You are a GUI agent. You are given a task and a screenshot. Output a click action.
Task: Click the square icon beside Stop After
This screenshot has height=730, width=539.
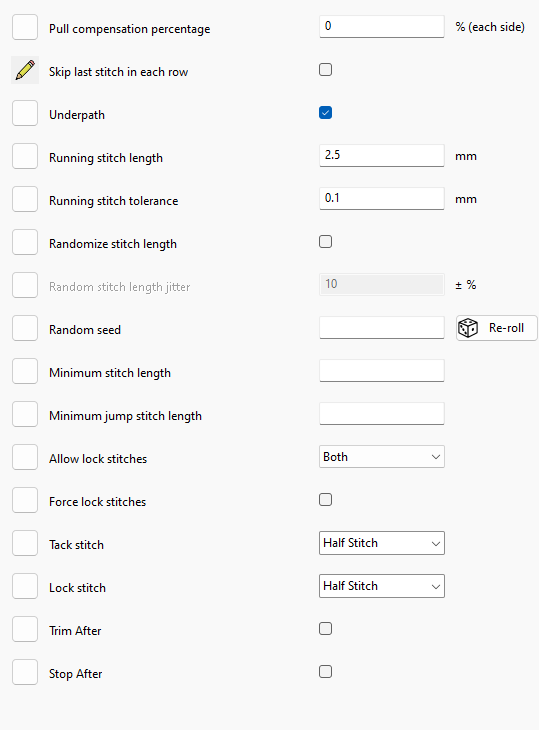[x=25, y=672]
